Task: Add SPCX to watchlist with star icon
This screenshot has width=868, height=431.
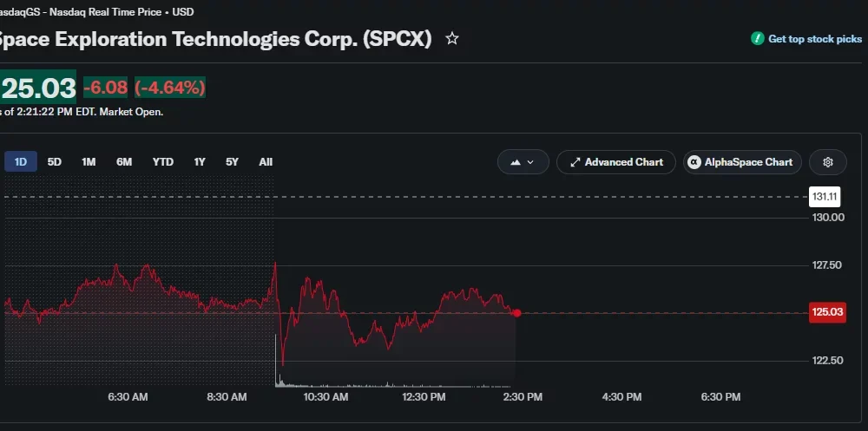Action: 452,39
